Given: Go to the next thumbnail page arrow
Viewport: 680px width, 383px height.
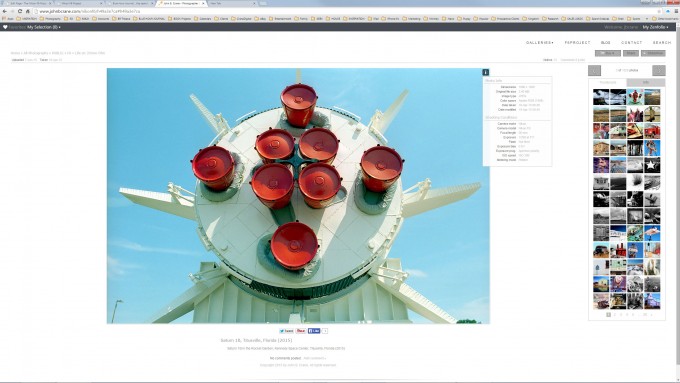Looking at the screenshot, I should 651,315.
